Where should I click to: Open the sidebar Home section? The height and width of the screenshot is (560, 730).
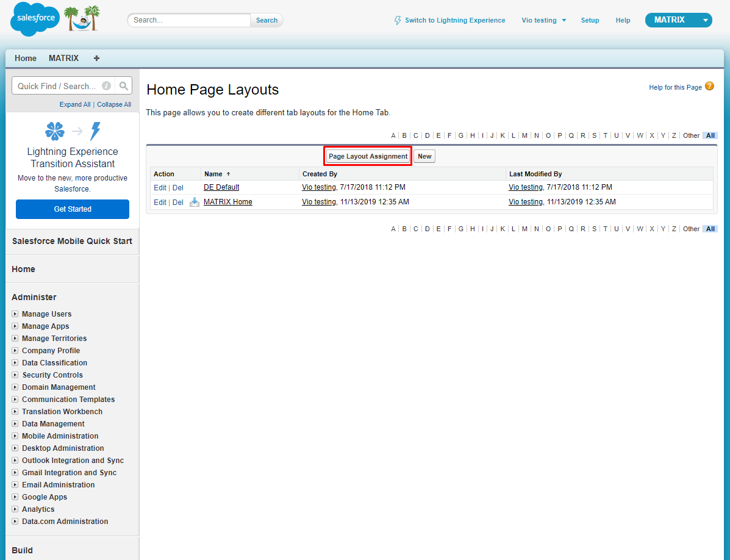[23, 269]
